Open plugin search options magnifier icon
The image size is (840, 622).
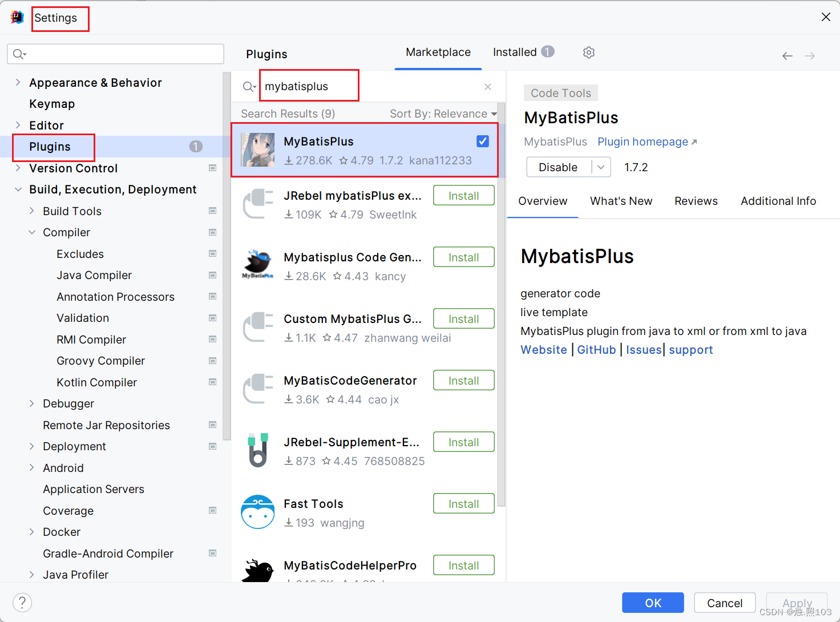249,87
